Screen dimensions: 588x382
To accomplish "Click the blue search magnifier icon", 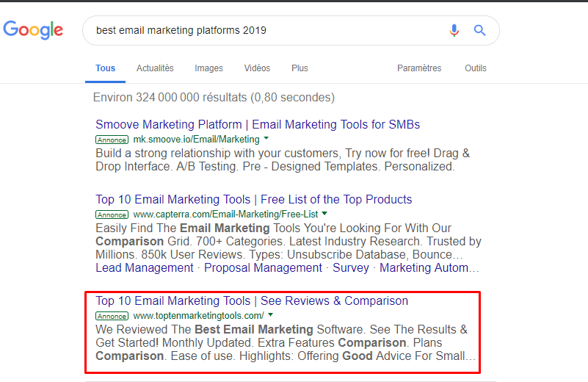I will point(479,30).
